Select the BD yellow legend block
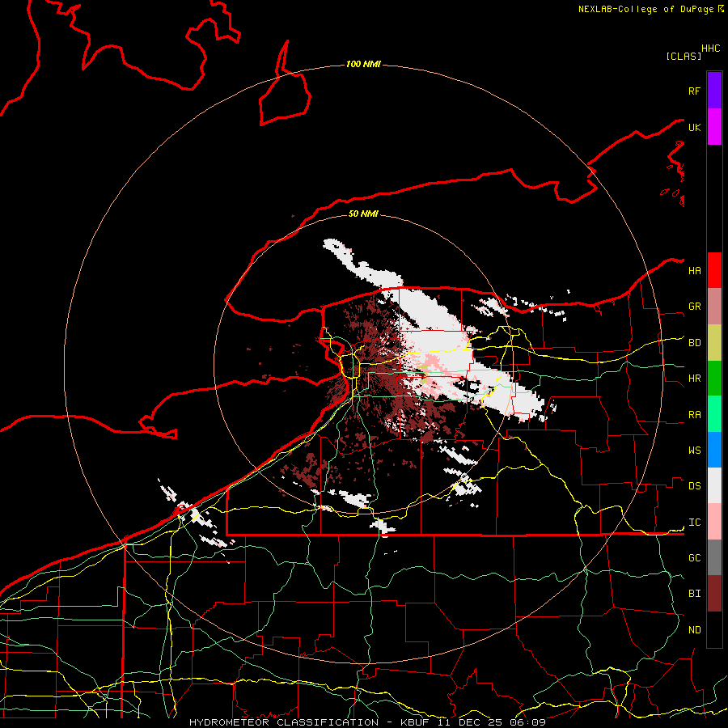The image size is (728, 728). [714, 343]
